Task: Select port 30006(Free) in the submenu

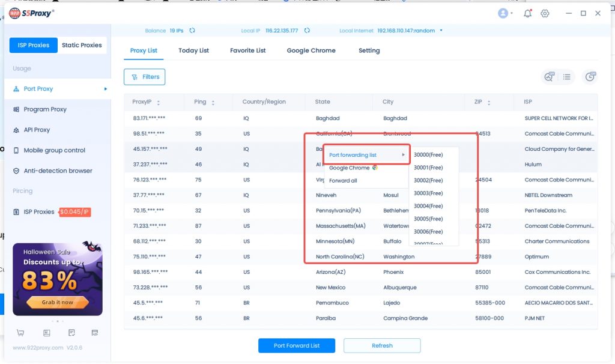Action: point(434,232)
